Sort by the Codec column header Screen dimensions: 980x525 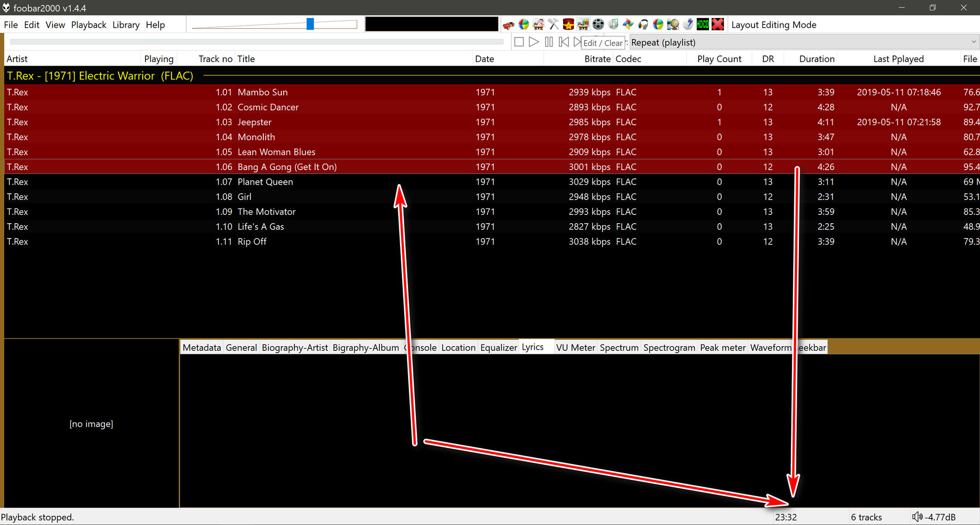[x=650, y=59]
